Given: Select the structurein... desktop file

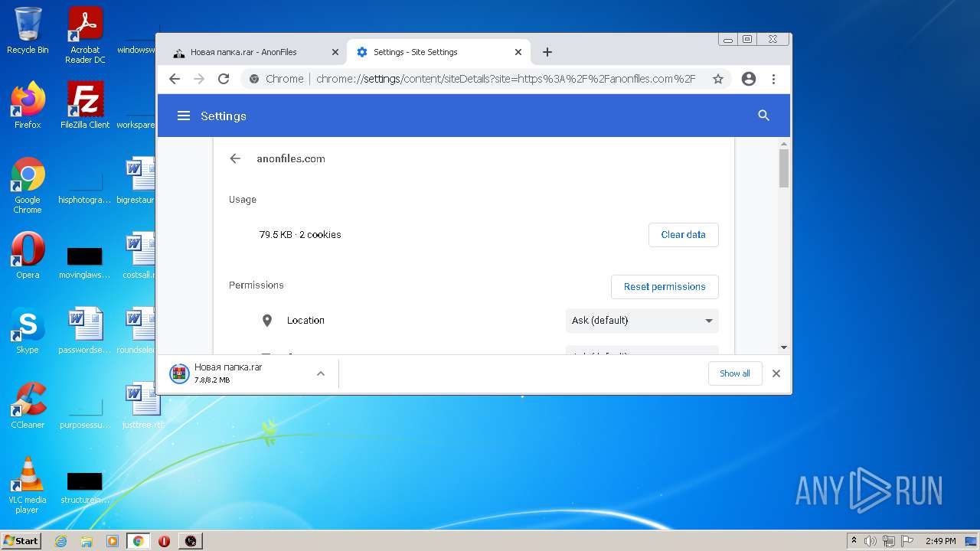Looking at the screenshot, I should pos(85,488).
